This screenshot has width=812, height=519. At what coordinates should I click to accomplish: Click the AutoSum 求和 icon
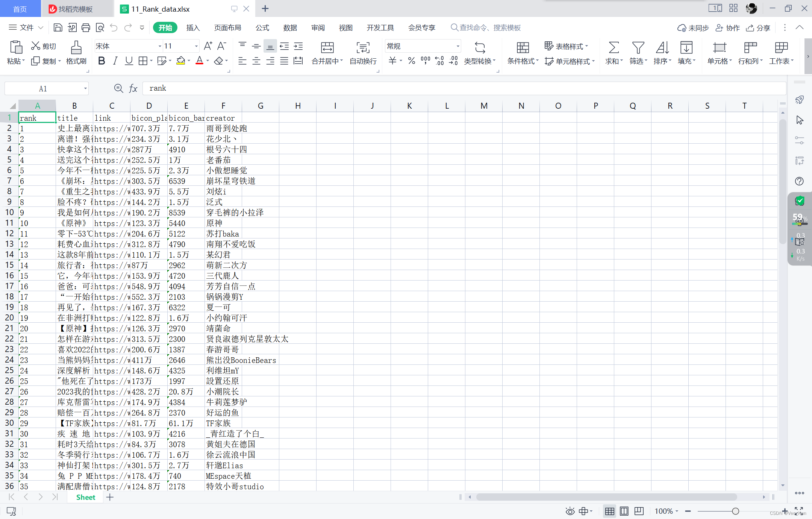point(613,53)
